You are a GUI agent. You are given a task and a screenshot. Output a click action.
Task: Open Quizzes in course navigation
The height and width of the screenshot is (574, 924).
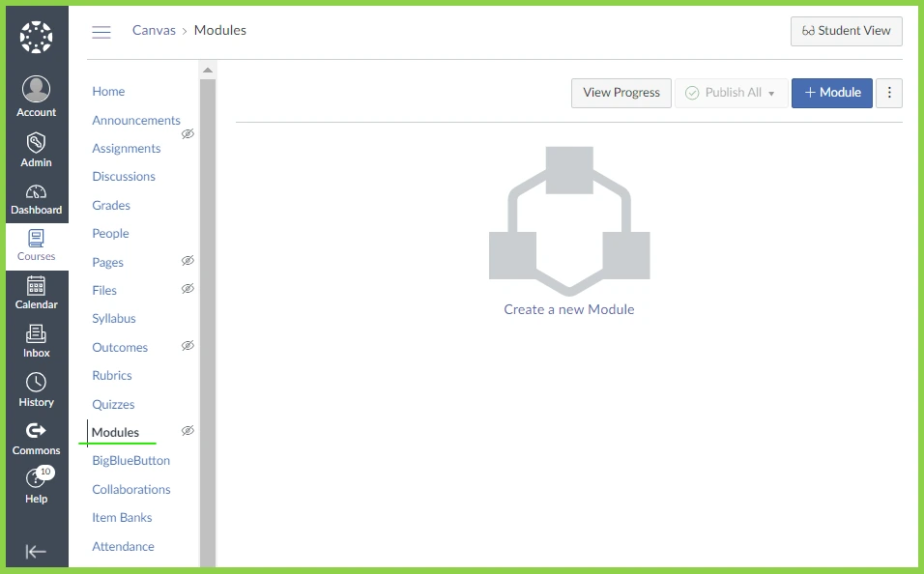(113, 404)
